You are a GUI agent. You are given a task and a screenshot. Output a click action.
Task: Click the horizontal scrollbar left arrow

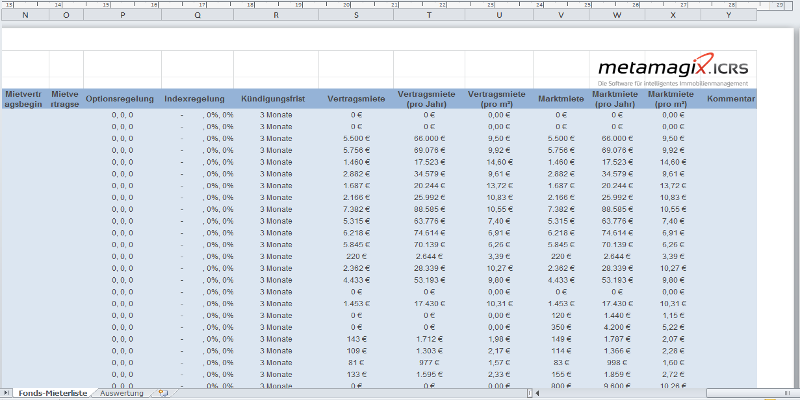click(x=538, y=393)
